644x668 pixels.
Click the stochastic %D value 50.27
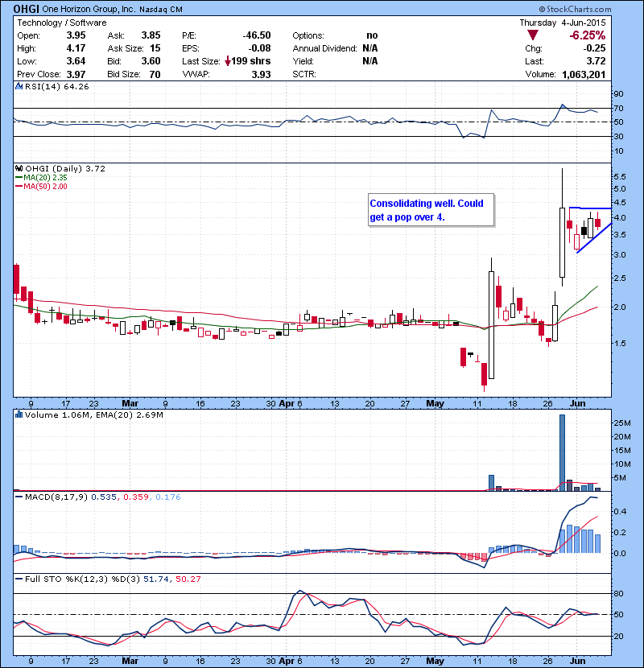point(188,579)
